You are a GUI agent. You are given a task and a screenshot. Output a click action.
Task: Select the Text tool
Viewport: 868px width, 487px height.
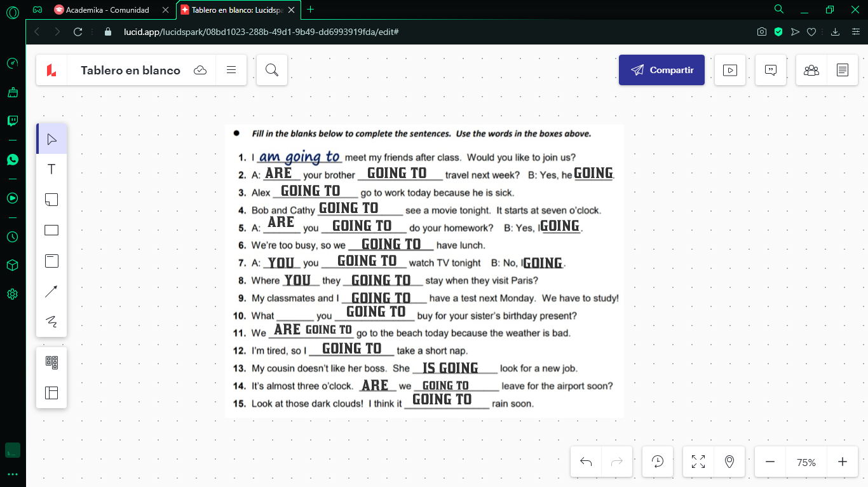click(x=51, y=169)
